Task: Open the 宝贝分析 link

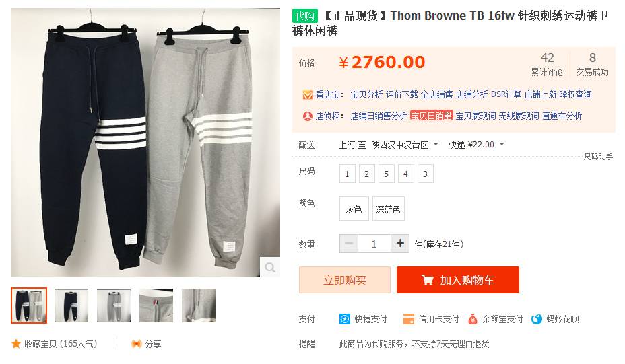Action: pyautogui.click(x=366, y=94)
